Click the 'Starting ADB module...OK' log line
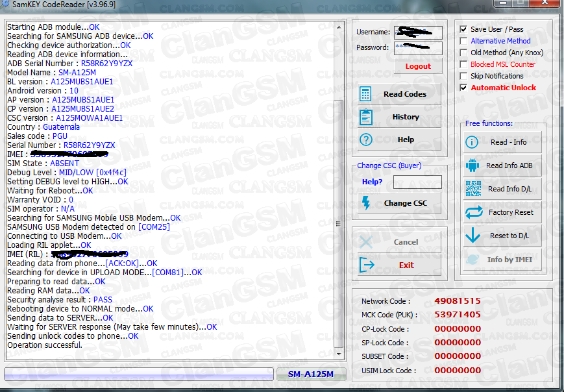Screen dimensions: 564x392 click(53, 27)
